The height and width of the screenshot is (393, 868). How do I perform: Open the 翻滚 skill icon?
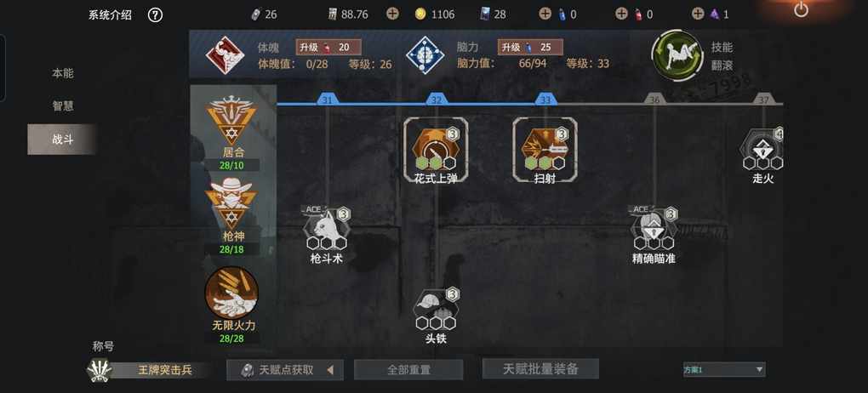(x=677, y=55)
